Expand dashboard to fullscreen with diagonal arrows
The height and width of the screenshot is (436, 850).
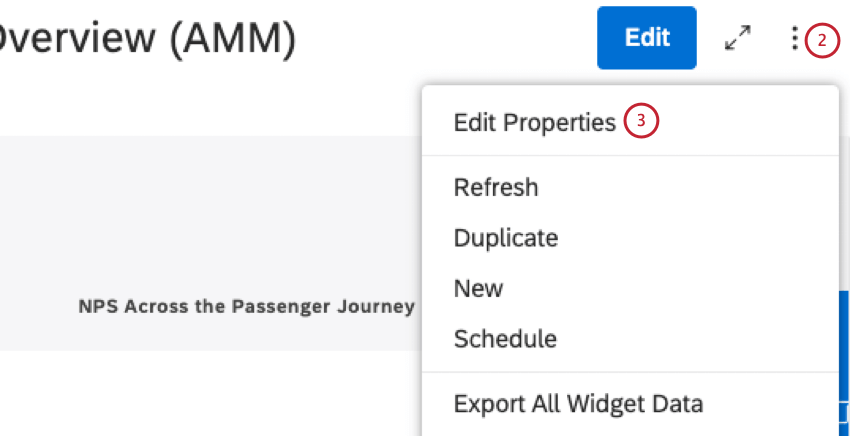(737, 39)
